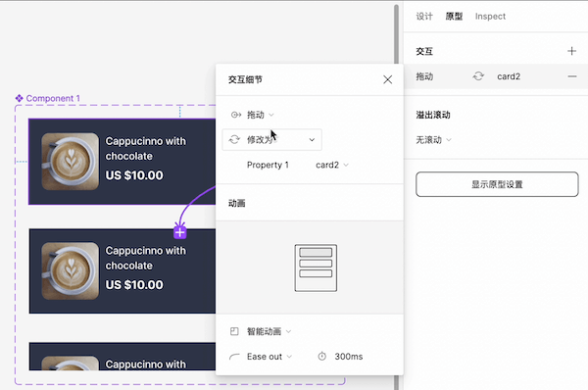Click the 交互细节 popup title
The width and height of the screenshot is (588, 390).
tap(245, 79)
